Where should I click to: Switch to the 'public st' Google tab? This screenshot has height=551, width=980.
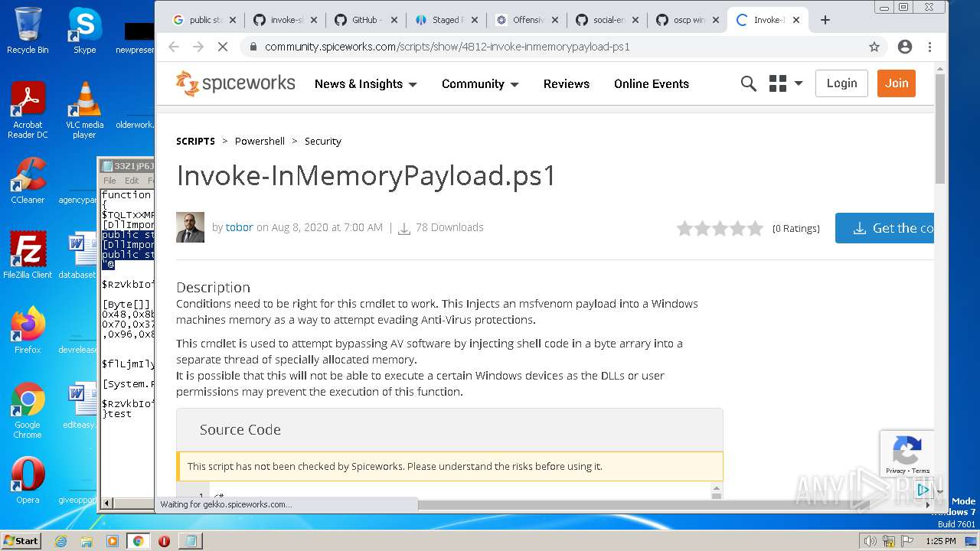pos(202,20)
